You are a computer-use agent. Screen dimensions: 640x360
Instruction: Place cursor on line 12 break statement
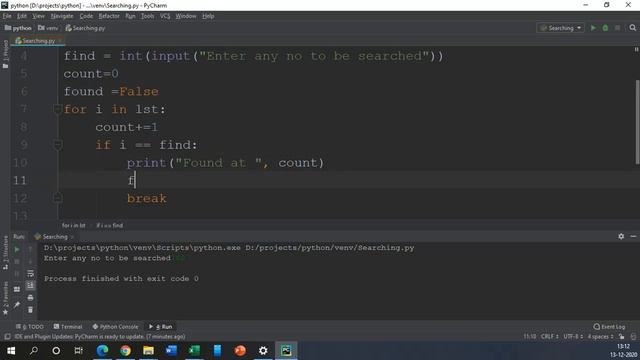coord(147,198)
